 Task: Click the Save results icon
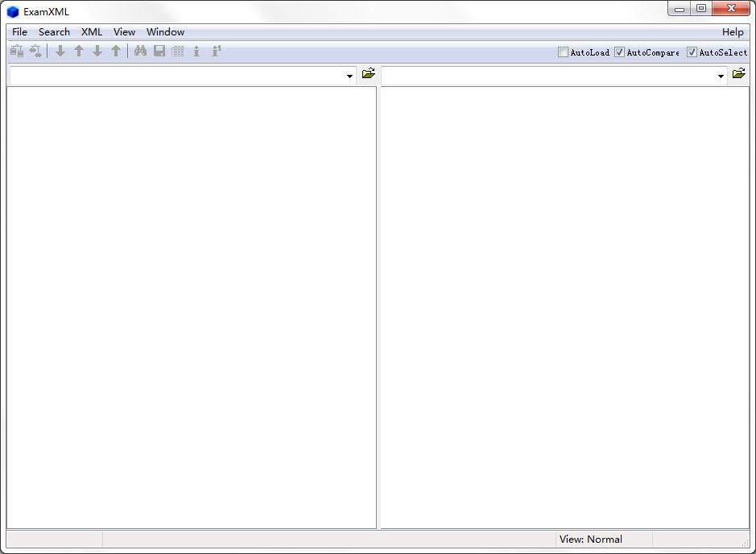(159, 51)
